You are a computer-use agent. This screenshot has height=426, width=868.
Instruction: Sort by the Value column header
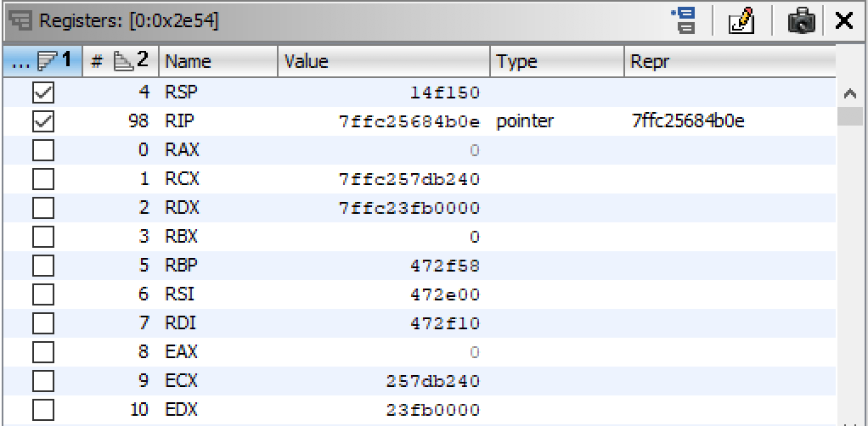pyautogui.click(x=384, y=61)
